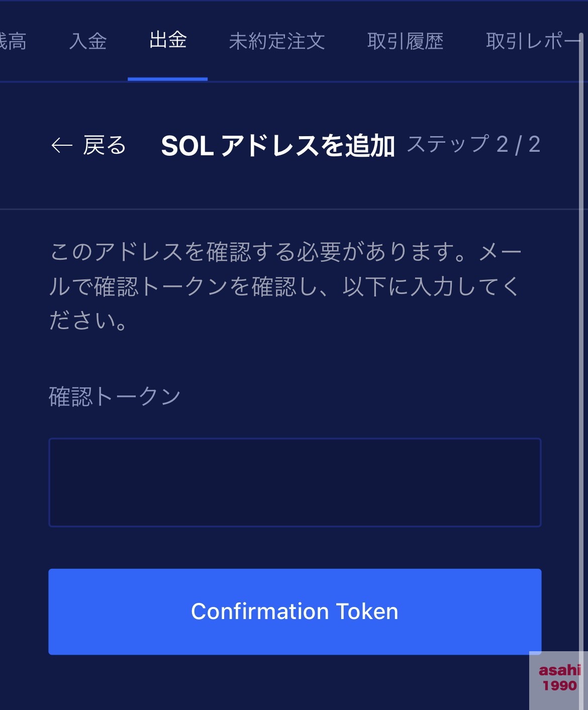Switch to the 入金 tab
The height and width of the screenshot is (710, 588).
(88, 41)
